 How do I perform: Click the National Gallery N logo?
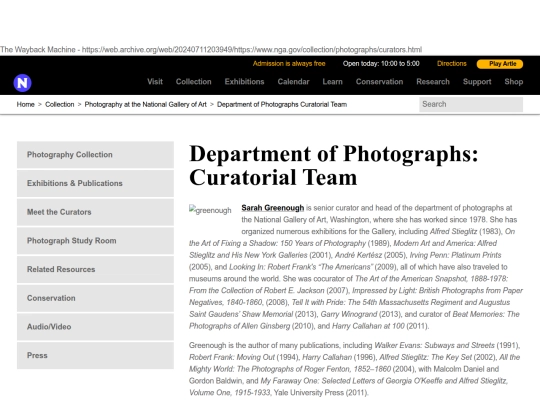click(22, 83)
